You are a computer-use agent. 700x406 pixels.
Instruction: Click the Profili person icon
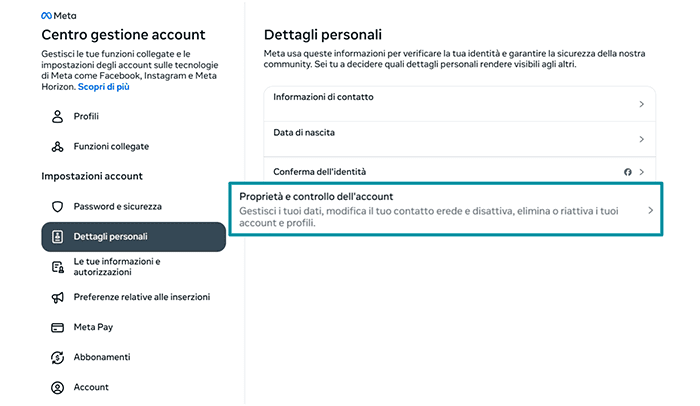coord(57,117)
